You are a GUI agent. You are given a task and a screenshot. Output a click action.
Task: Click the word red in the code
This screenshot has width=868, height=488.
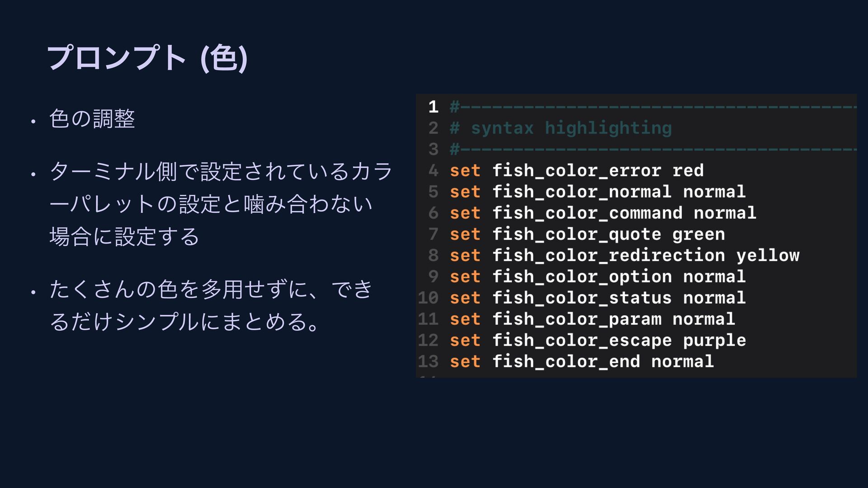pyautogui.click(x=688, y=171)
